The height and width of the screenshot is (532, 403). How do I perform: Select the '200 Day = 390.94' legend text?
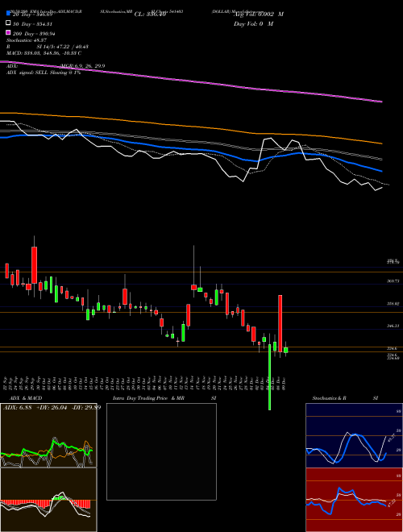coord(34,34)
